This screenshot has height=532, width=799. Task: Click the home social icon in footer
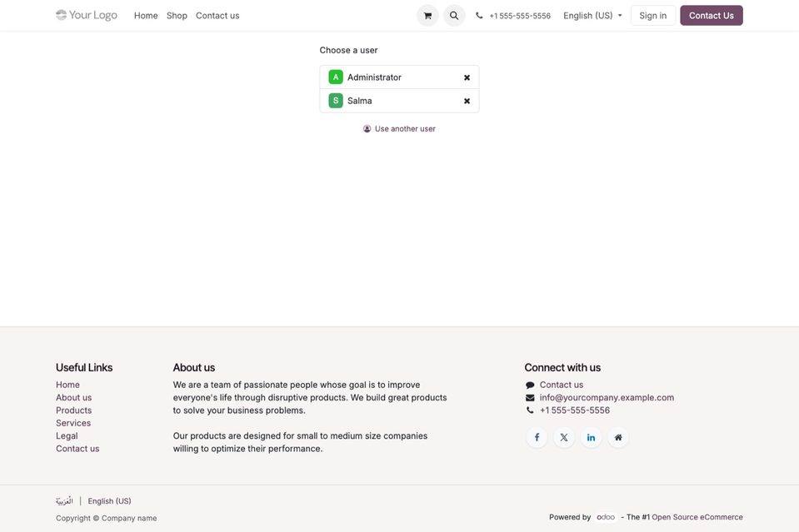click(x=618, y=437)
